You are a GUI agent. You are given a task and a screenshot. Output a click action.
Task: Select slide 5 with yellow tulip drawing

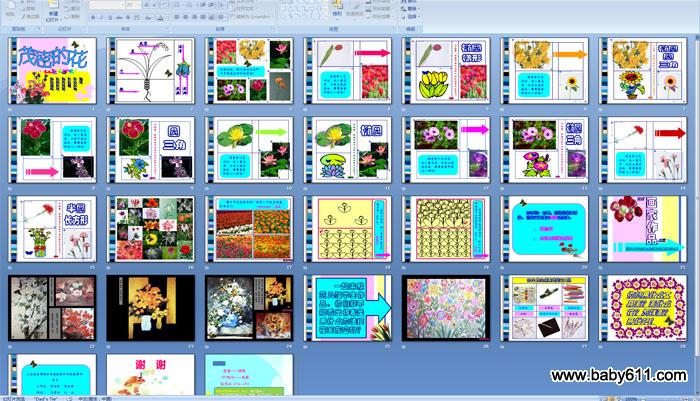click(446, 71)
